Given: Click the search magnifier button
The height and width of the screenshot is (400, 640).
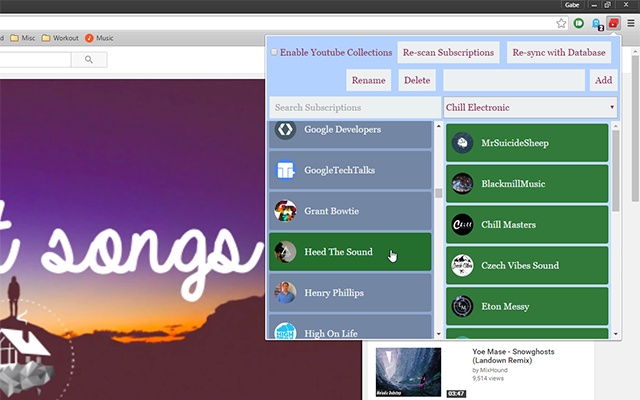Looking at the screenshot, I should click(89, 60).
